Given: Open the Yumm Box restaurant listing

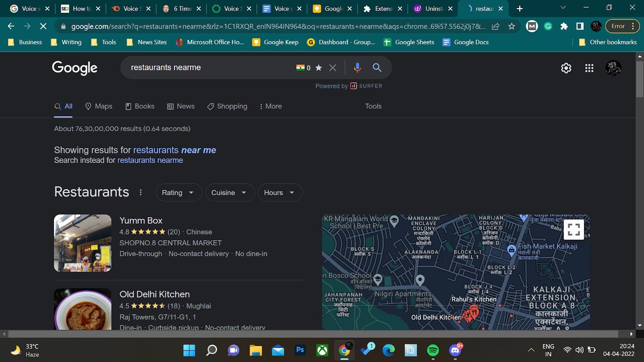Looking at the screenshot, I should [x=141, y=220].
